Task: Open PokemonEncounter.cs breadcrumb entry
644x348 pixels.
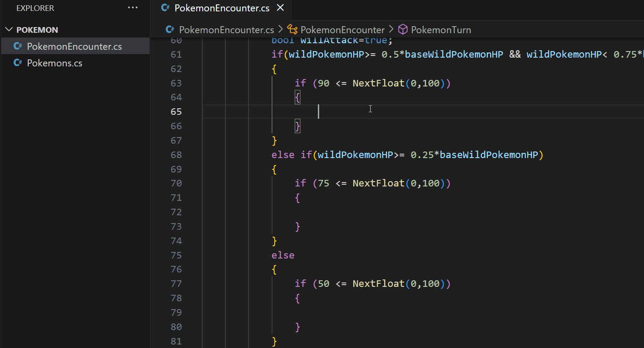Action: 226,29
